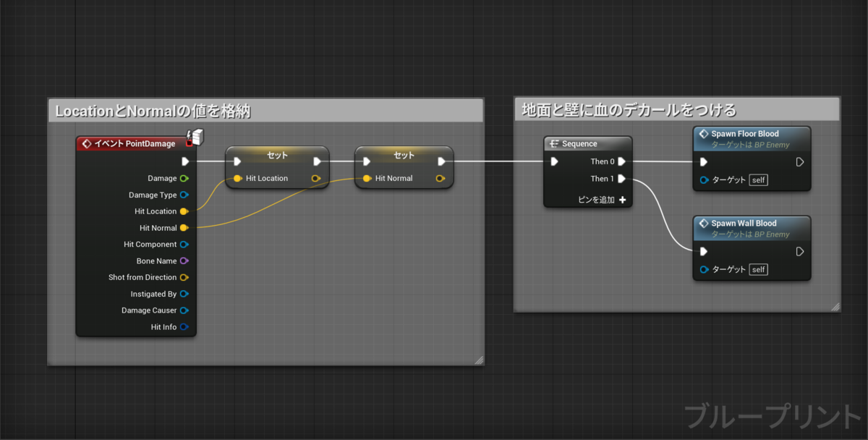
Task: Click the Hit Location pin on Event PointDamage
Action: coord(184,211)
